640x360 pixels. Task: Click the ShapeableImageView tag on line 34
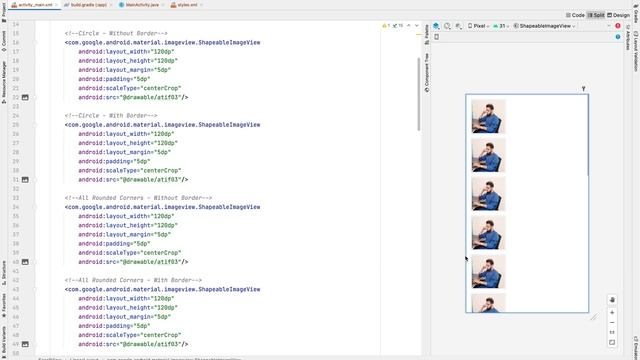coord(162,207)
